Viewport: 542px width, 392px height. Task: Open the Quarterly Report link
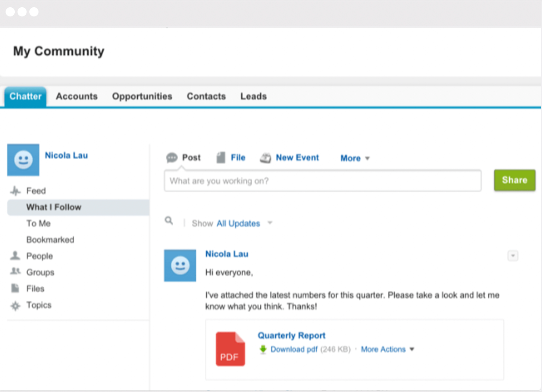pyautogui.click(x=291, y=335)
